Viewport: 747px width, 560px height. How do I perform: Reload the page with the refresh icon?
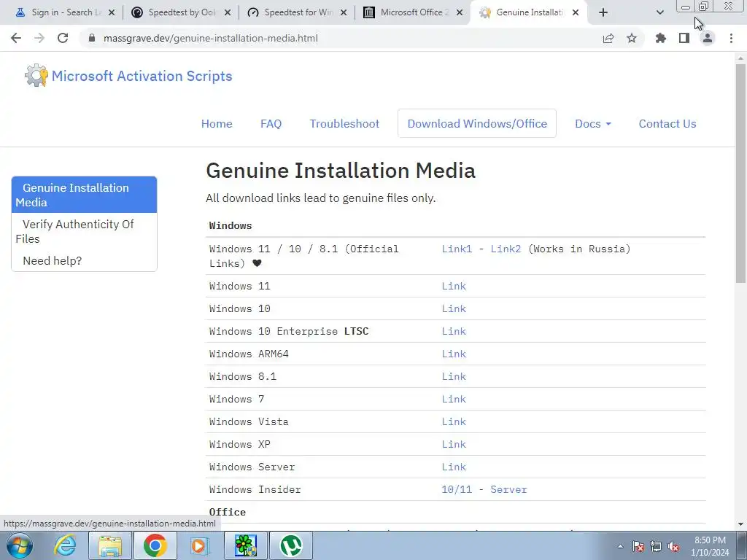[63, 38]
